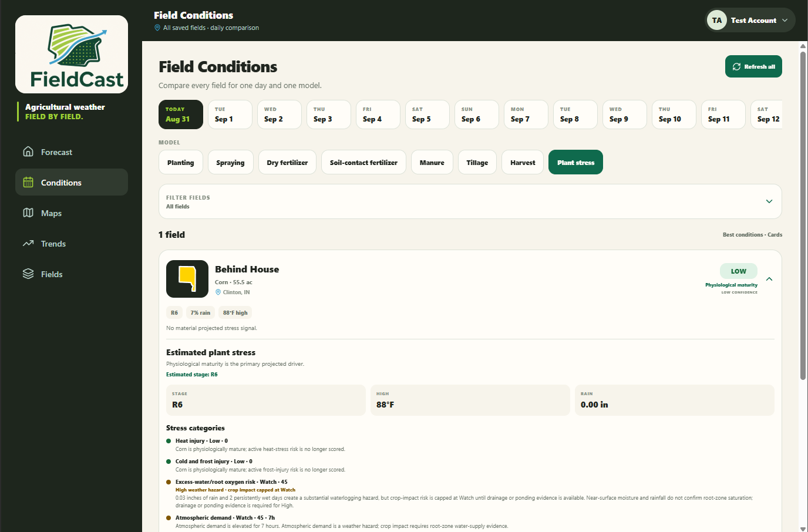This screenshot has height=532, width=808.
Task: Click the Refresh all button
Action: [753, 66]
